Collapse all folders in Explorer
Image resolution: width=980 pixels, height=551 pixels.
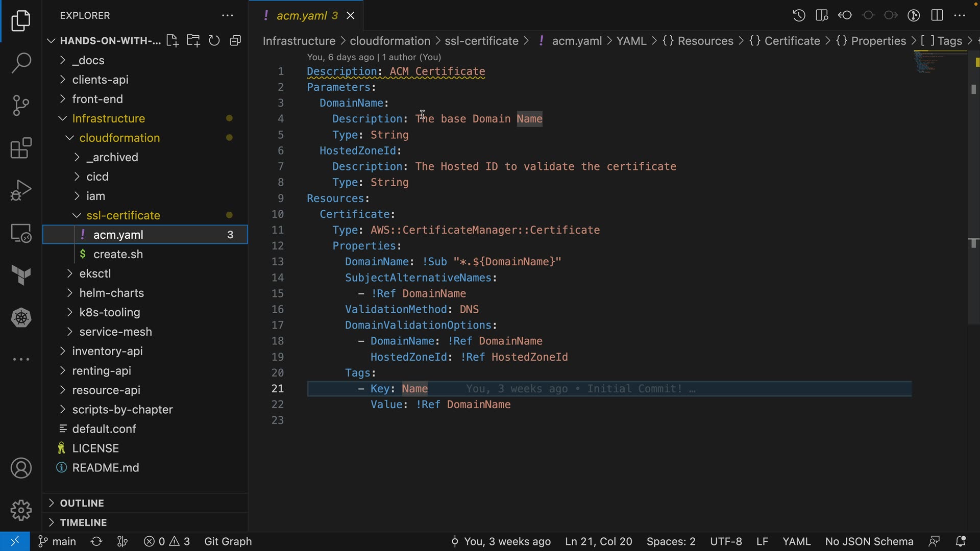coord(235,41)
